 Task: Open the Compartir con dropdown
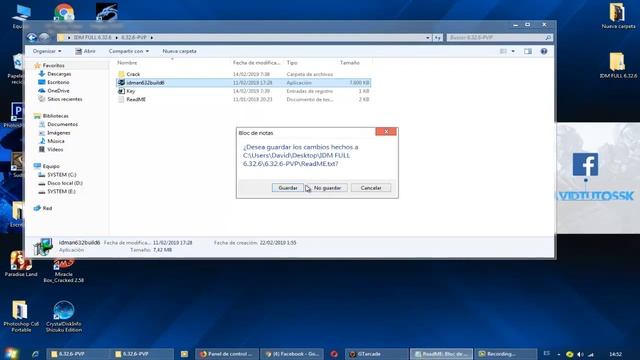[129, 51]
